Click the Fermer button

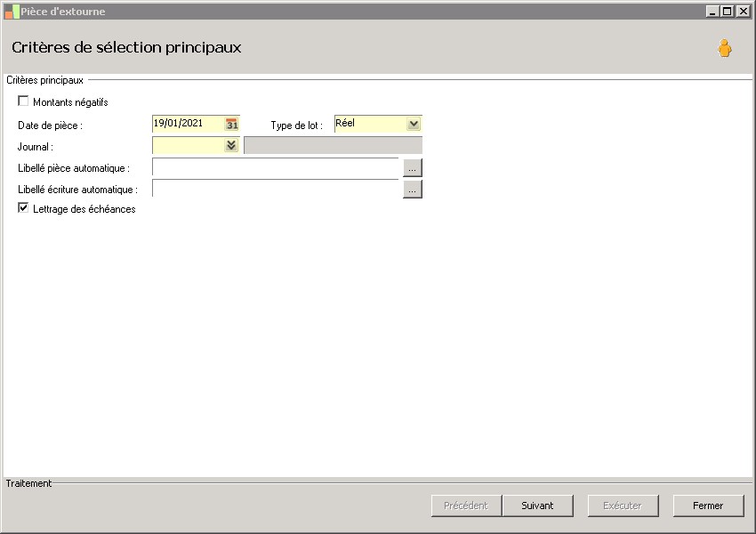708,506
